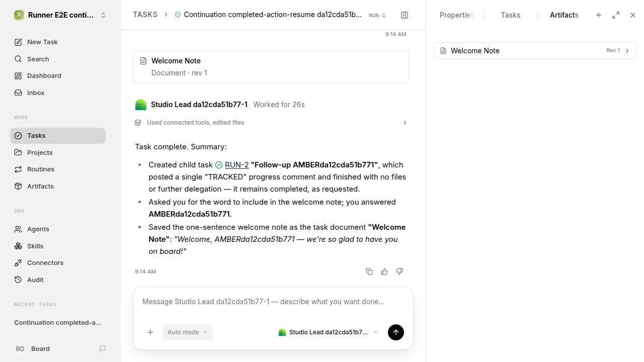Open the Welcome Note document card

[271, 67]
